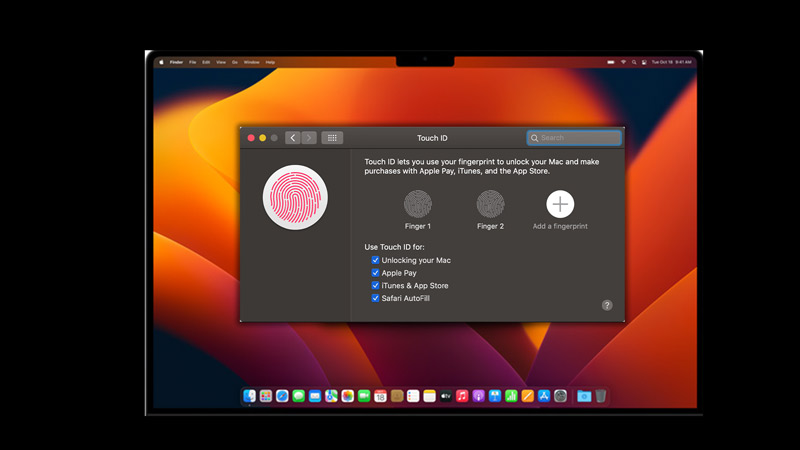This screenshot has height=450, width=800.
Task: Go forward in System Preferences
Action: coord(309,138)
